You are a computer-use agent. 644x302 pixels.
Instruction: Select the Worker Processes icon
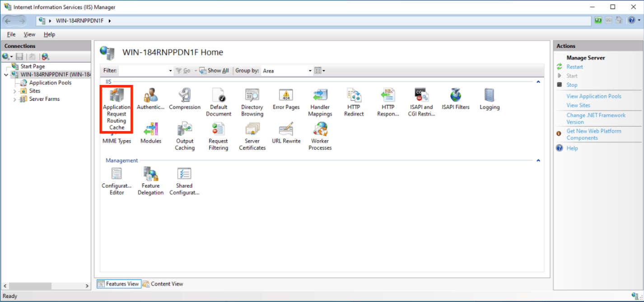(320, 137)
